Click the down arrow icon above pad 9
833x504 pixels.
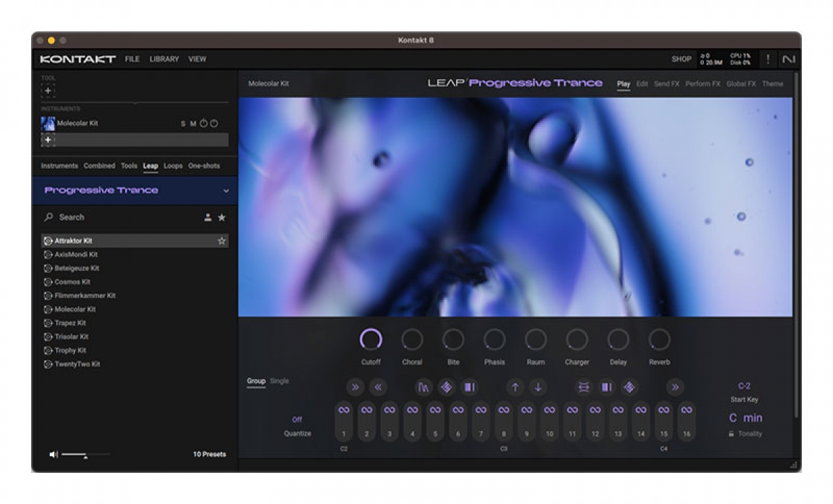tap(538, 387)
